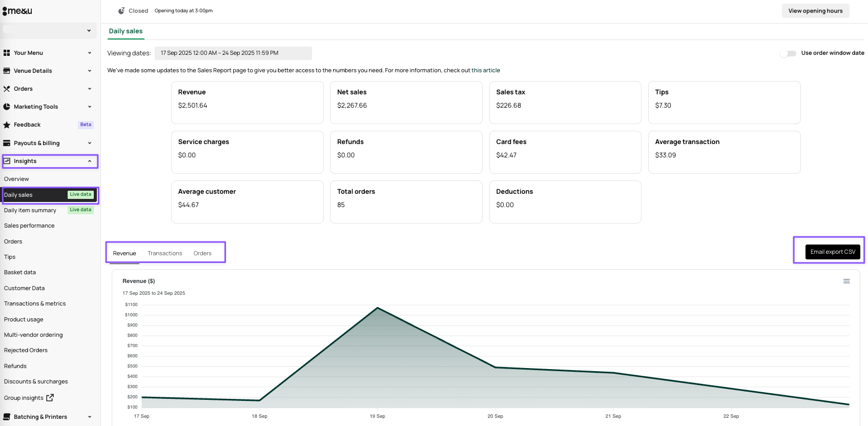Viewport: 868px width, 426px height.
Task: Switch to the Transactions tab
Action: 164,253
